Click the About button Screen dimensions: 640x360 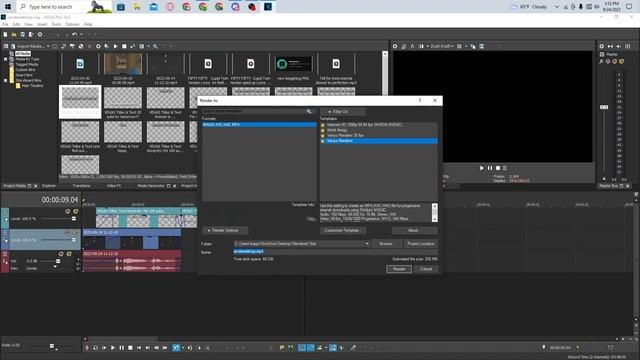click(414, 231)
